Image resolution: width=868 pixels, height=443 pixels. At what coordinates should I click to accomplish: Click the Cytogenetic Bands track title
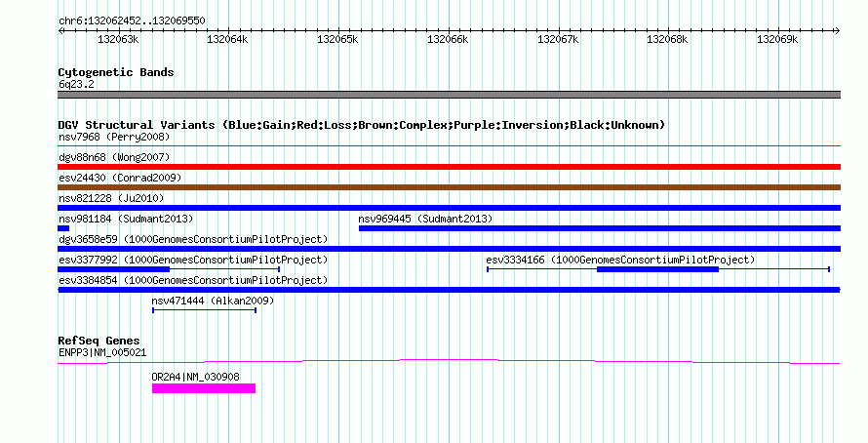click(116, 72)
